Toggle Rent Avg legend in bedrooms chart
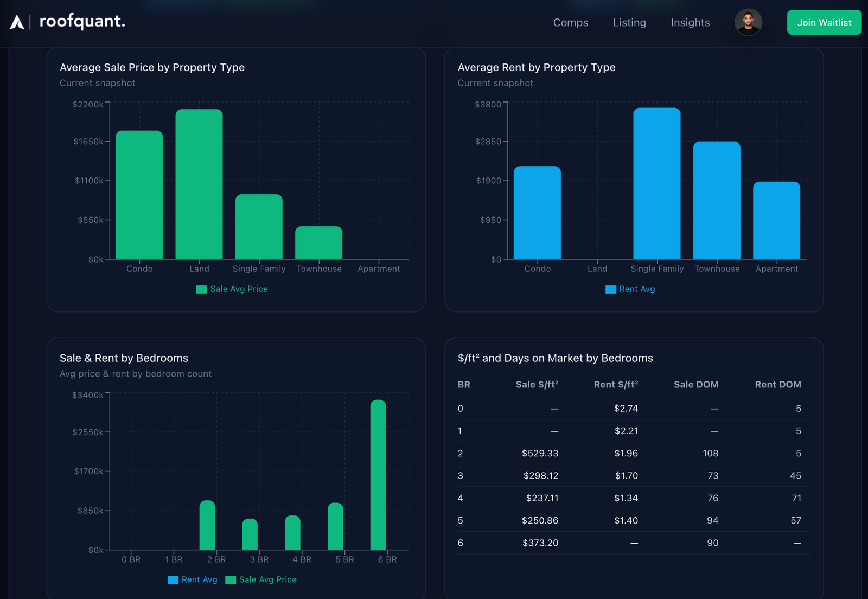The image size is (868, 599). (193, 580)
